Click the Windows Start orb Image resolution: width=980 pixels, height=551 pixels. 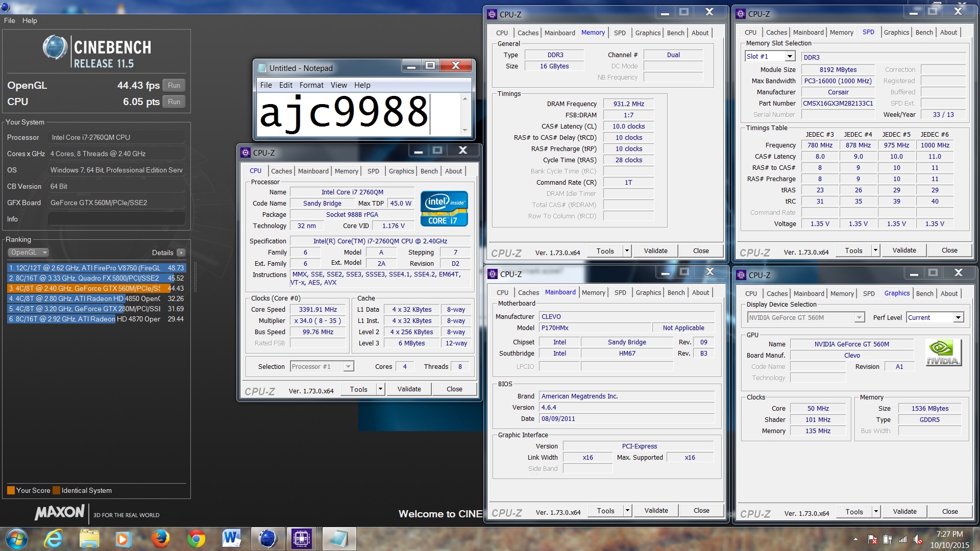click(x=16, y=539)
